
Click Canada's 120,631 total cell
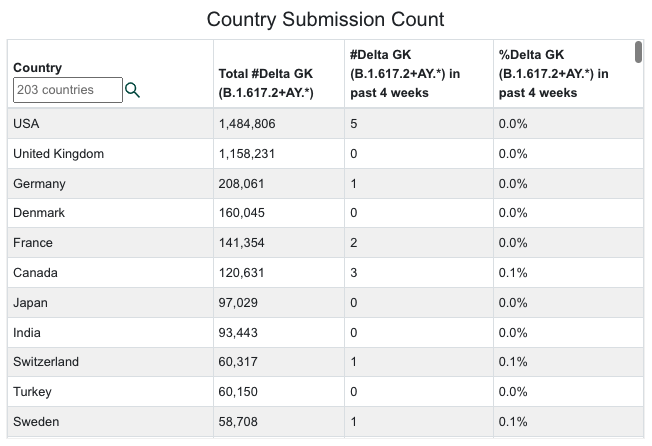[279, 273]
